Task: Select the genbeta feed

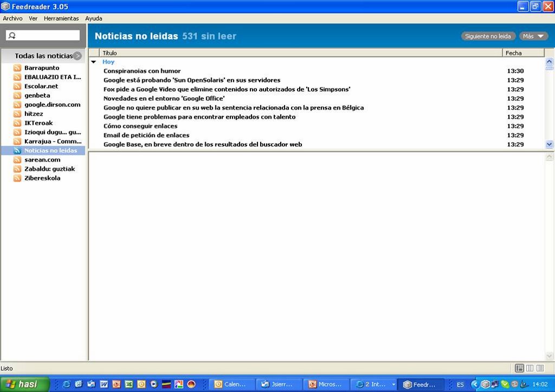Action: (x=37, y=95)
